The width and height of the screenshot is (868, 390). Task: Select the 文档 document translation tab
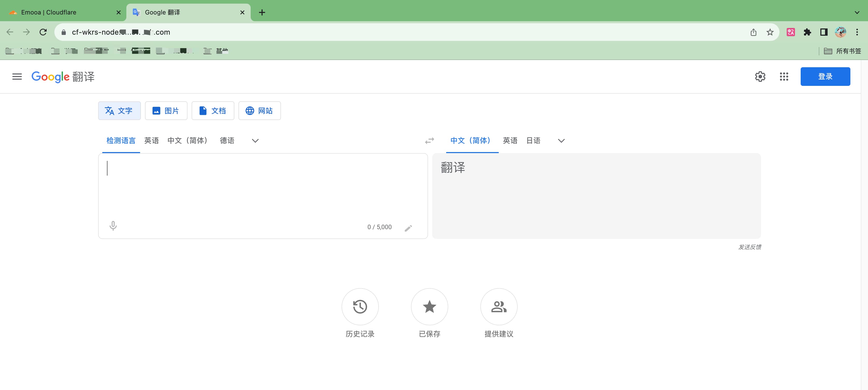tap(213, 111)
